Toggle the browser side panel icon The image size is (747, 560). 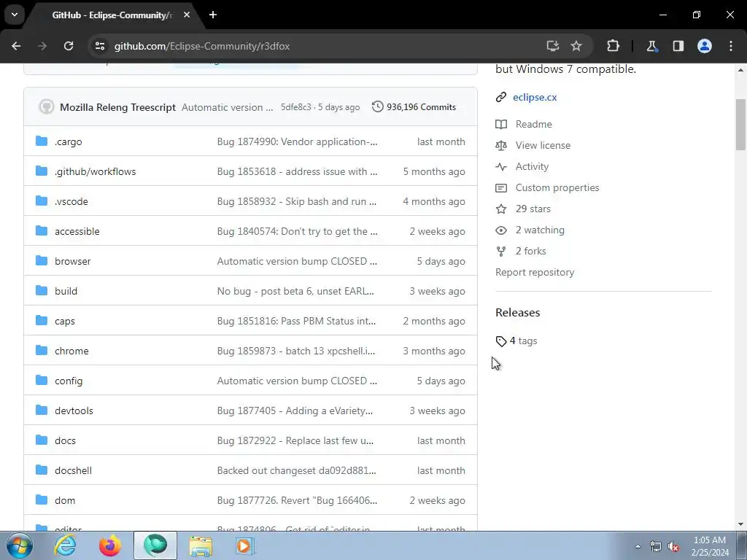(678, 46)
